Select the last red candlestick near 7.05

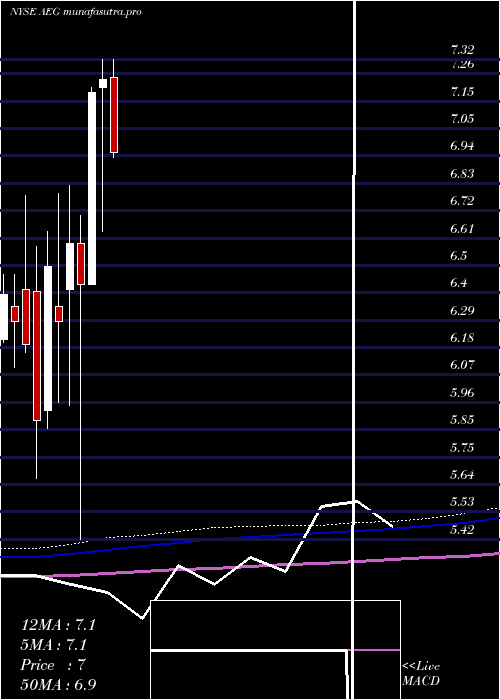coord(114,115)
